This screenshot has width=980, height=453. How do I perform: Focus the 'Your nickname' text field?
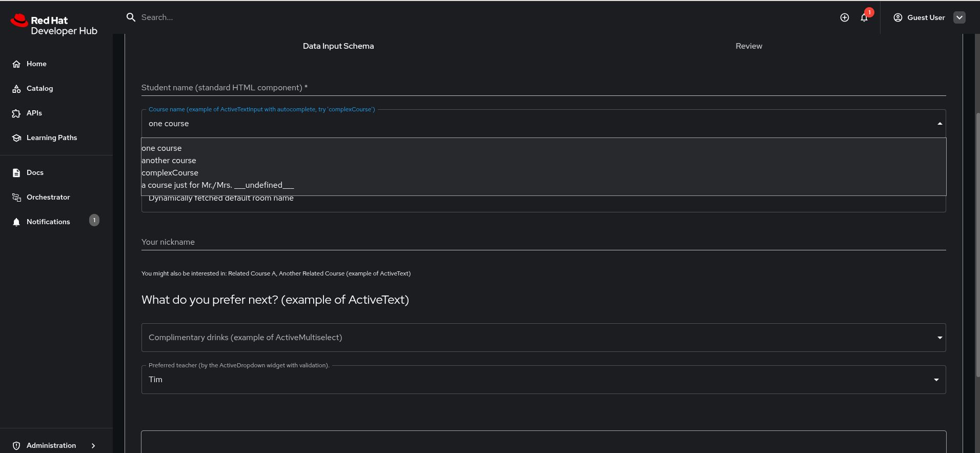point(543,242)
